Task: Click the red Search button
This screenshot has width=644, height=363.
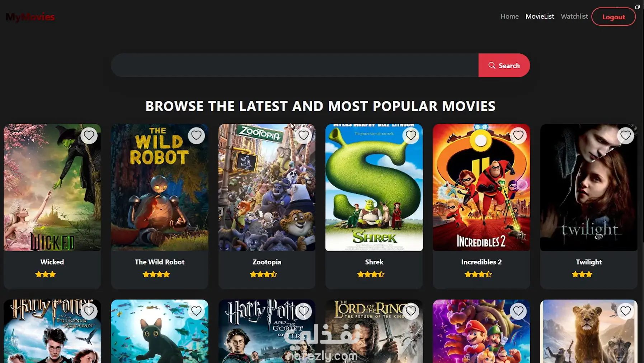Action: (x=504, y=65)
